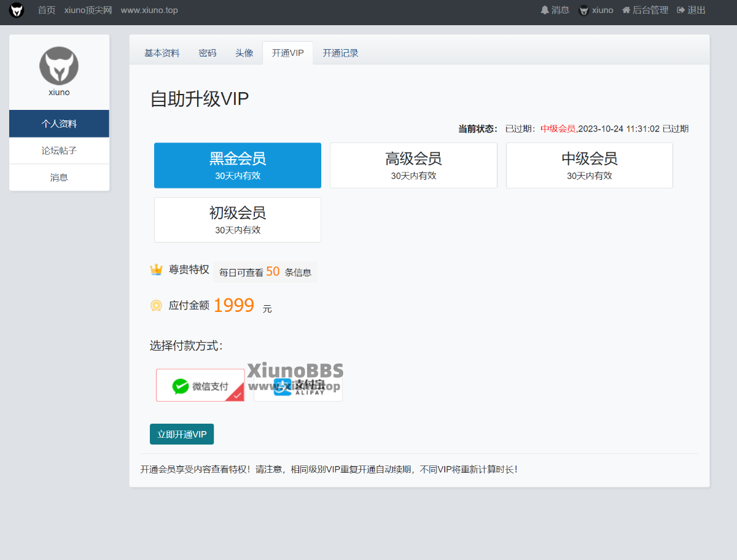Viewport: 737px width, 560px height.
Task: Open admin panel via the home icon
Action: click(x=626, y=10)
